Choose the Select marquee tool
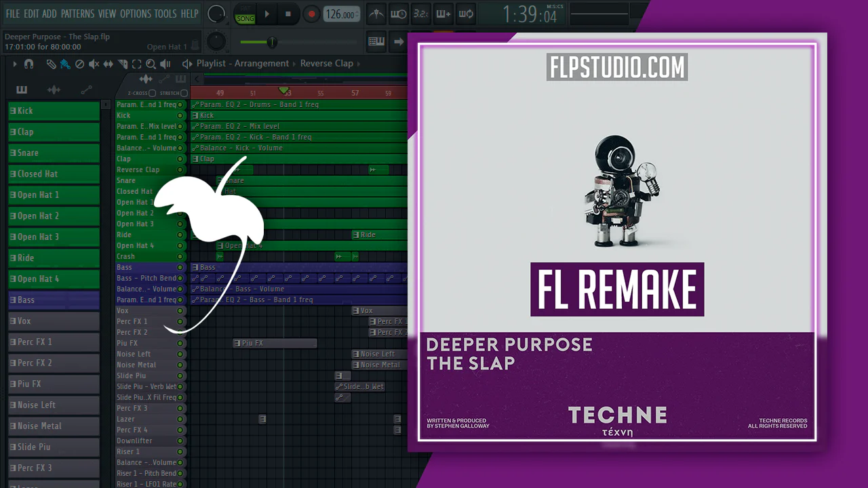Screen dimensions: 868x488 point(136,64)
